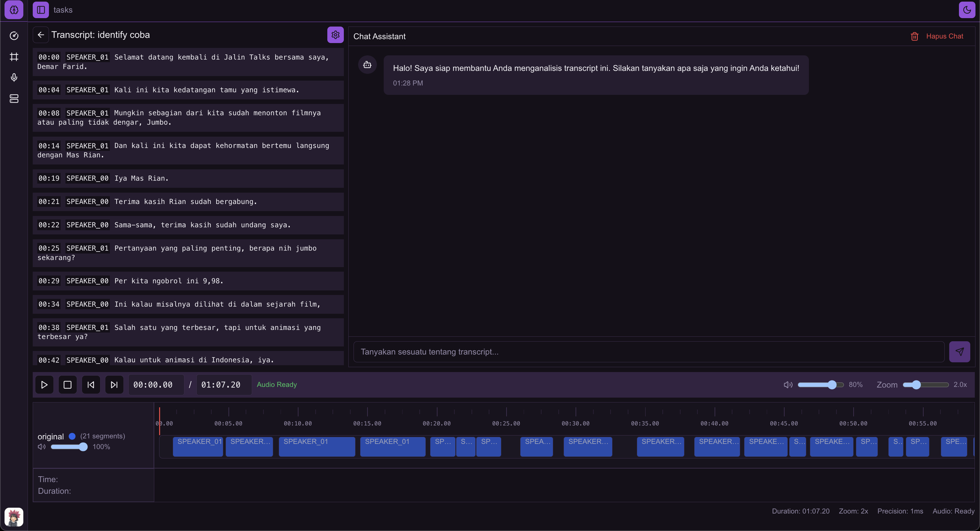Select line 'Ini kalau misalnya dilihat'
This screenshot has height=531, width=980.
[x=188, y=304]
